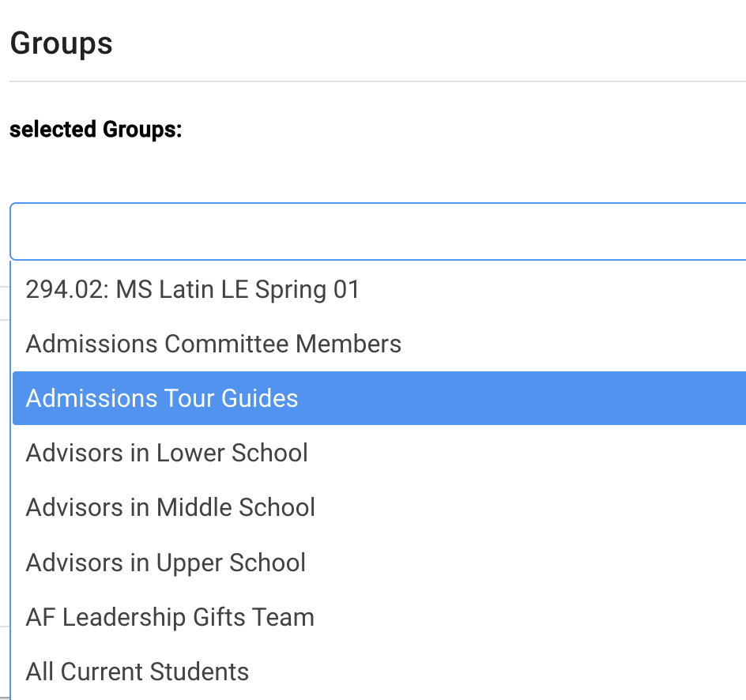The image size is (746, 700).
Task: Click the "selected Groups:" label
Action: coord(96,129)
